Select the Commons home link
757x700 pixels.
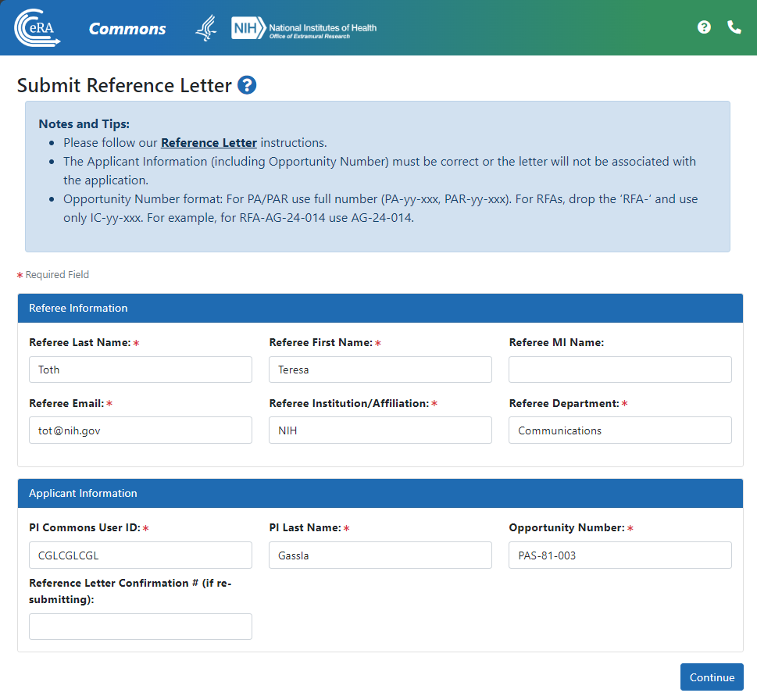pyautogui.click(x=127, y=28)
